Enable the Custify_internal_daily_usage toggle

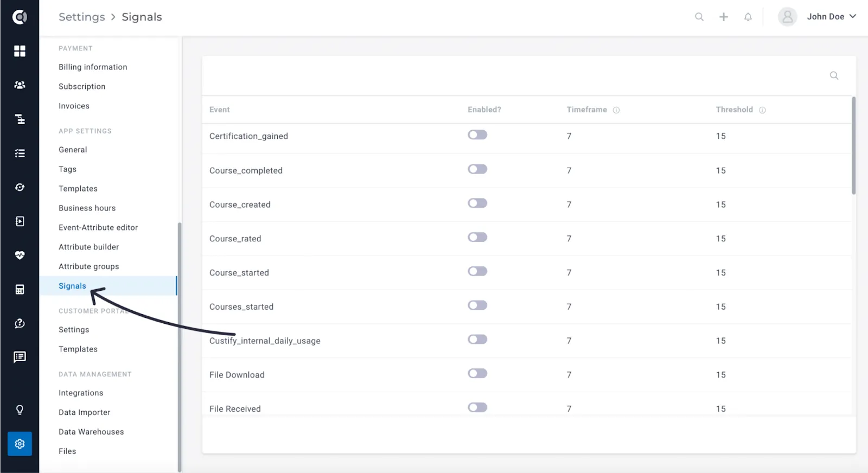[x=477, y=339]
